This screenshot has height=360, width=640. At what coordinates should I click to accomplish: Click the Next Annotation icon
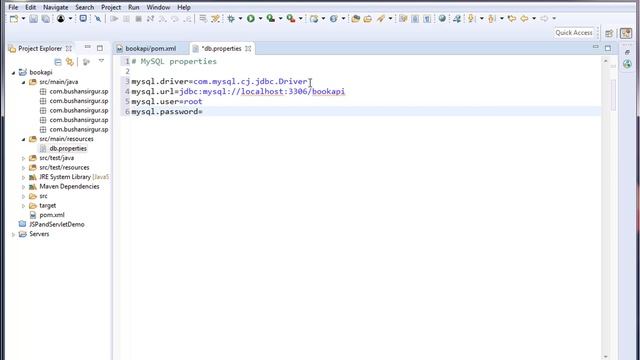point(472,19)
